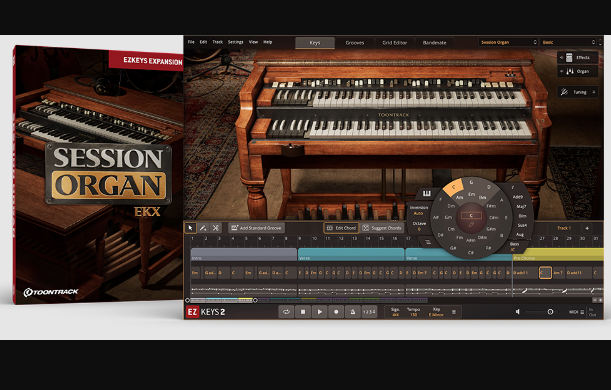Select the highlighted C segment on chord wheel

point(454,187)
